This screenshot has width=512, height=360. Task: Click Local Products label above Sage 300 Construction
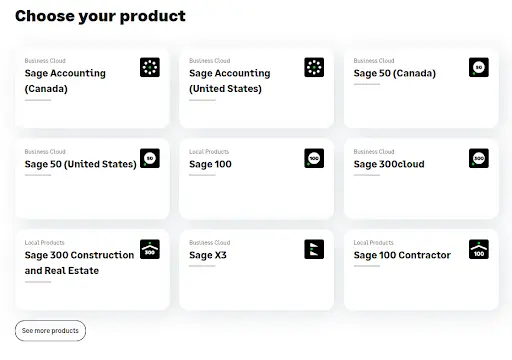pyautogui.click(x=45, y=243)
